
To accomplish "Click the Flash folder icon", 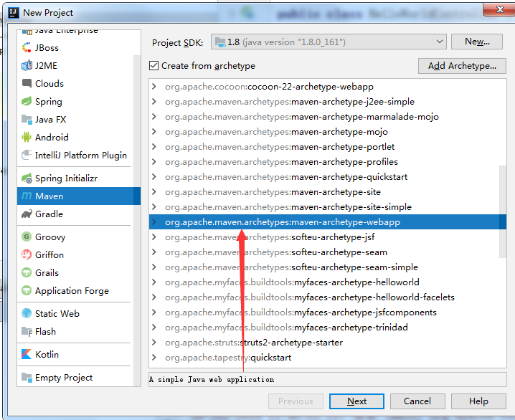I will tap(27, 331).
